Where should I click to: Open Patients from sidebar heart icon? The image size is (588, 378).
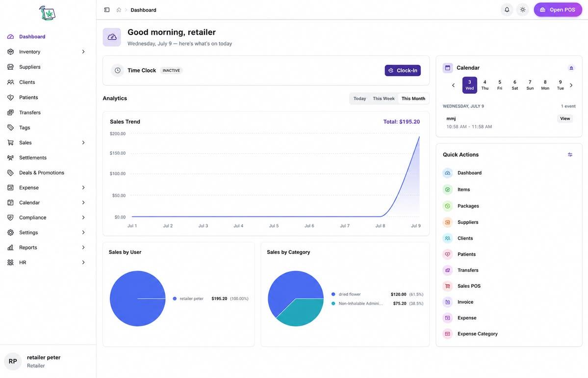pyautogui.click(x=10, y=97)
